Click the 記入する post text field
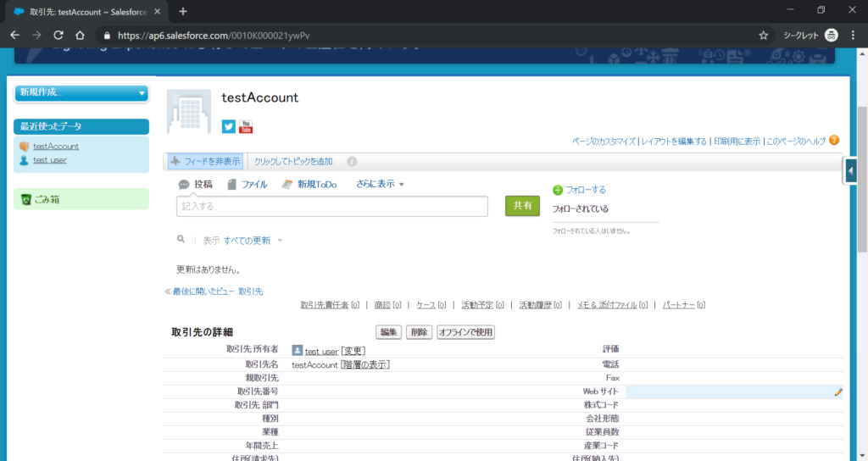 click(331, 206)
